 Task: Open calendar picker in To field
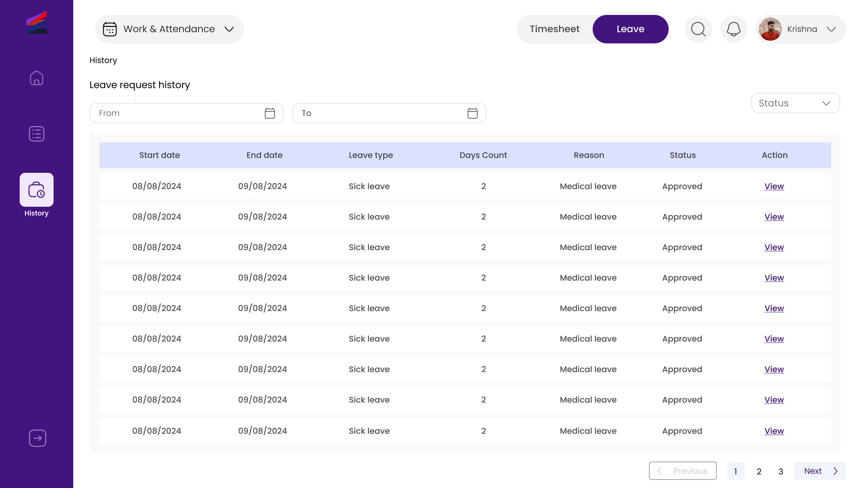click(x=472, y=113)
